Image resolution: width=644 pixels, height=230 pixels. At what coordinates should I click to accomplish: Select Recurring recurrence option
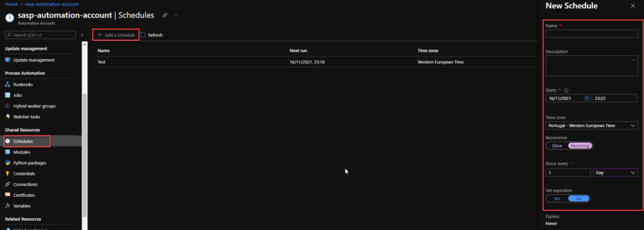coord(580,146)
